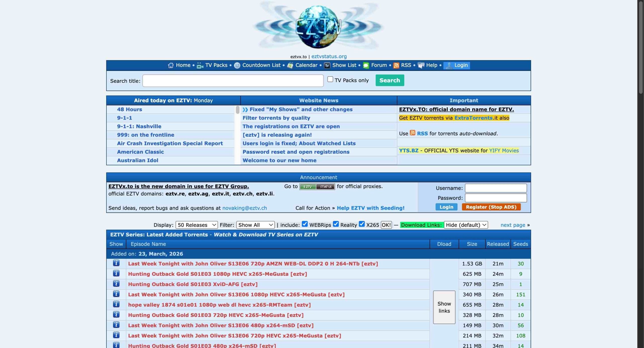Click the RSS feed icon in navbar
Screen dimensions: 644x348
pos(396,65)
